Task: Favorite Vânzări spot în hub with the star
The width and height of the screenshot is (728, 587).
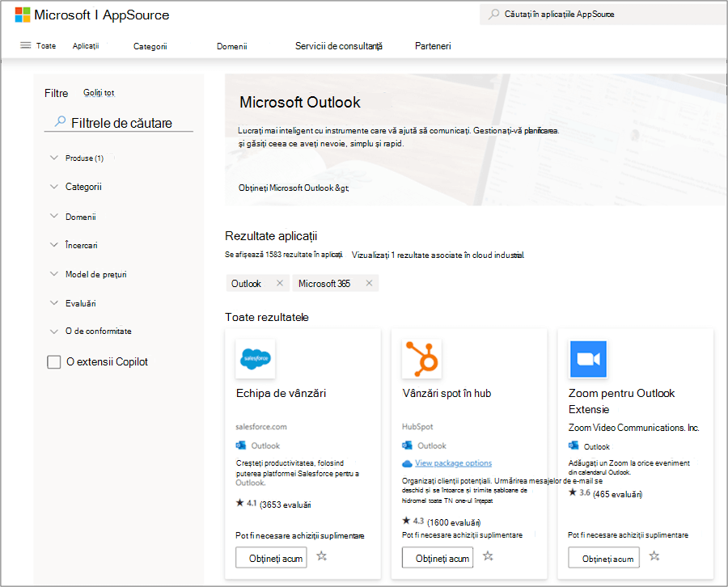Action: click(x=488, y=556)
